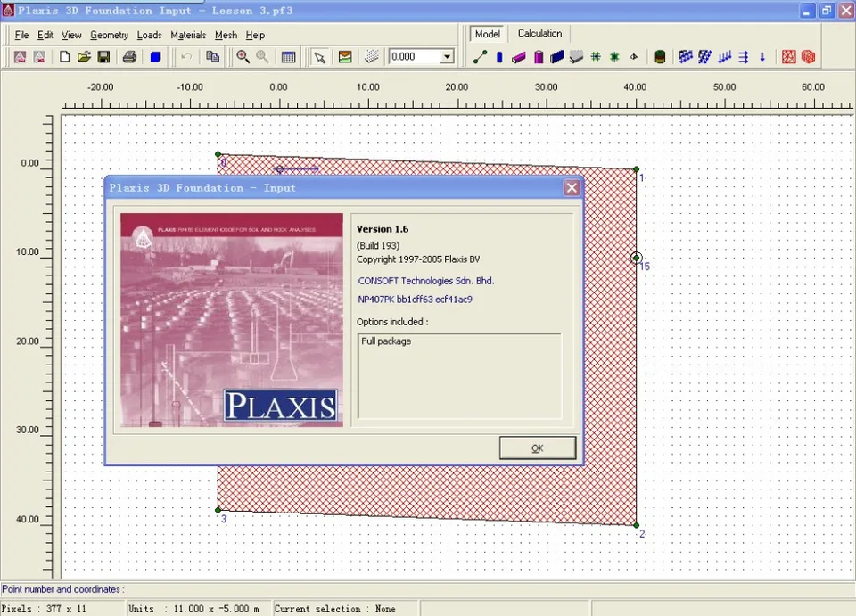Select geometry point 15 on the canvas
Viewport: 856px width, 616px height.
point(636,258)
